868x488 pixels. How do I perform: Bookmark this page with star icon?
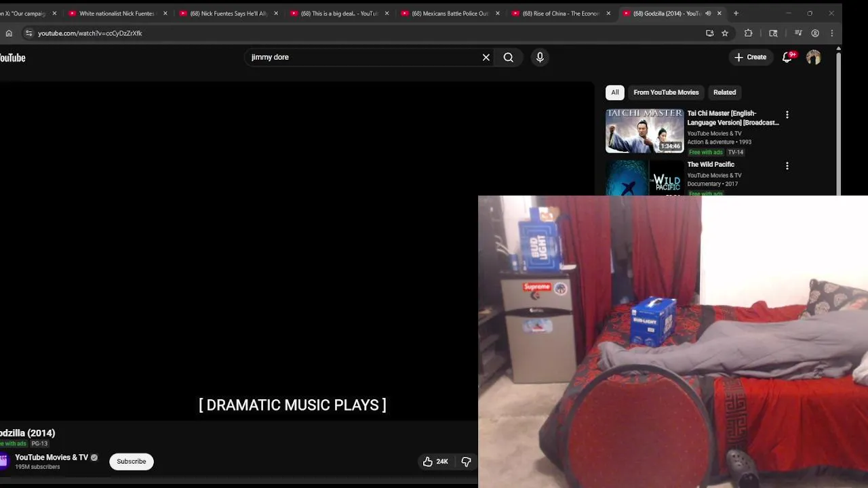725,33
